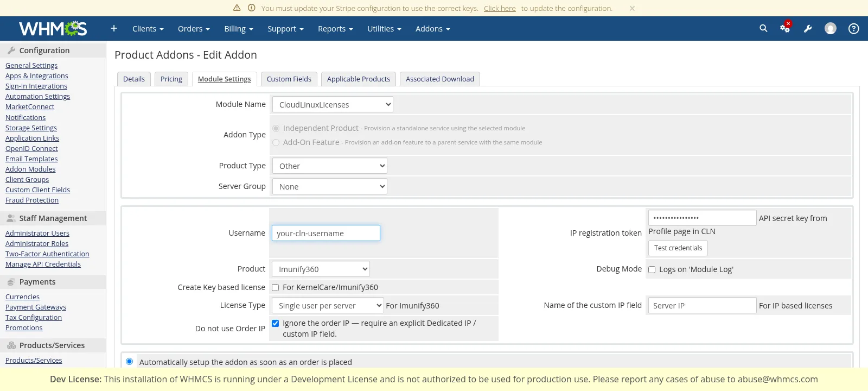Expand the Billing menu
Viewport: 868px width, 391px height.
[239, 29]
